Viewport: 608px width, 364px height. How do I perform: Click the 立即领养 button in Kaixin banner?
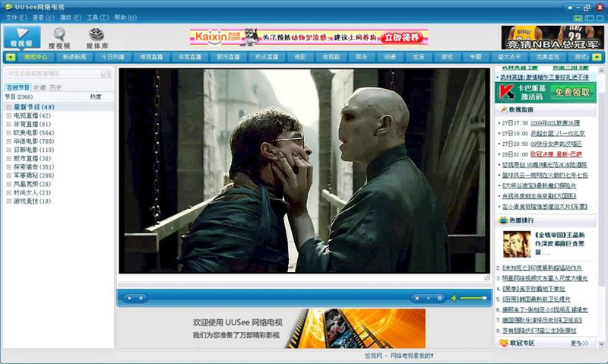[x=402, y=37]
